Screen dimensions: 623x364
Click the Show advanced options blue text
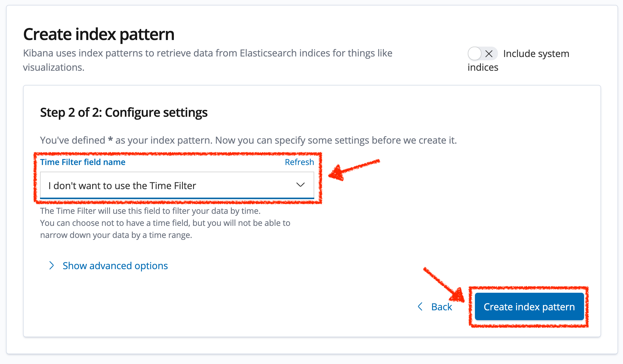click(x=115, y=266)
